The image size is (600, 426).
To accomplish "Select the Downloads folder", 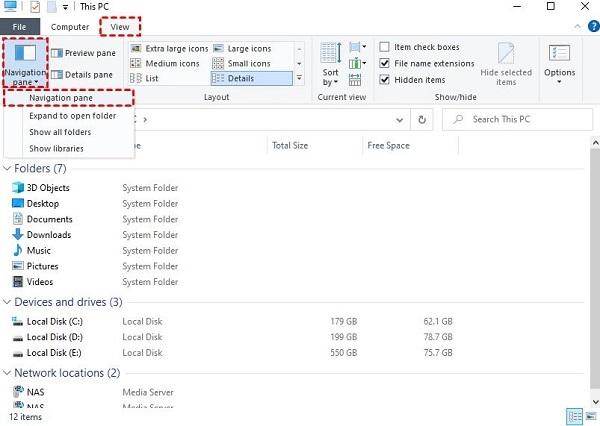I will click(x=42, y=235).
